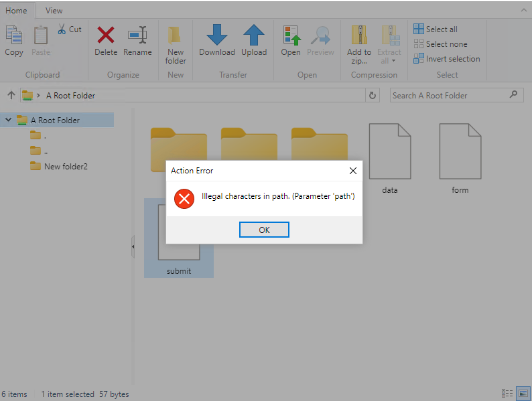This screenshot has height=401, width=532.
Task: Click the Copy icon in Clipboard group
Action: (14, 35)
